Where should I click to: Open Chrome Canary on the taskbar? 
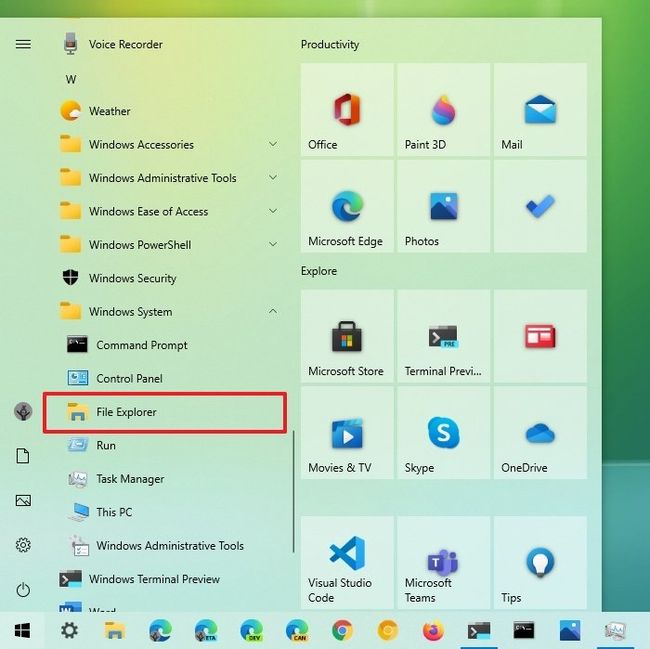(x=388, y=631)
